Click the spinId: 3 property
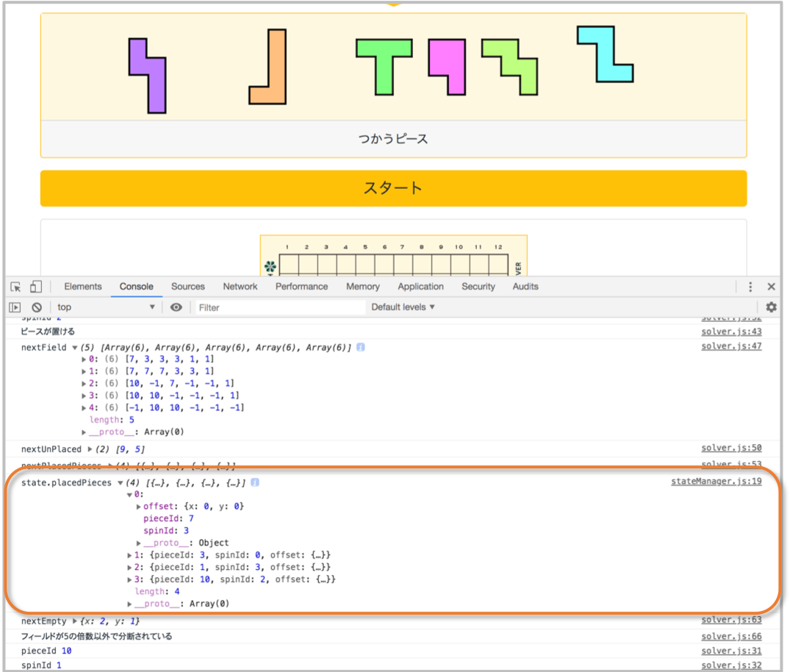Viewport: 790px width, 672px height. point(166,530)
